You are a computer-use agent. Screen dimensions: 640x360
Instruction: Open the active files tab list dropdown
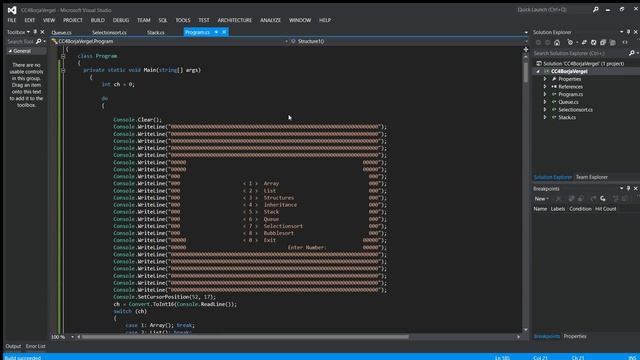tap(526, 32)
